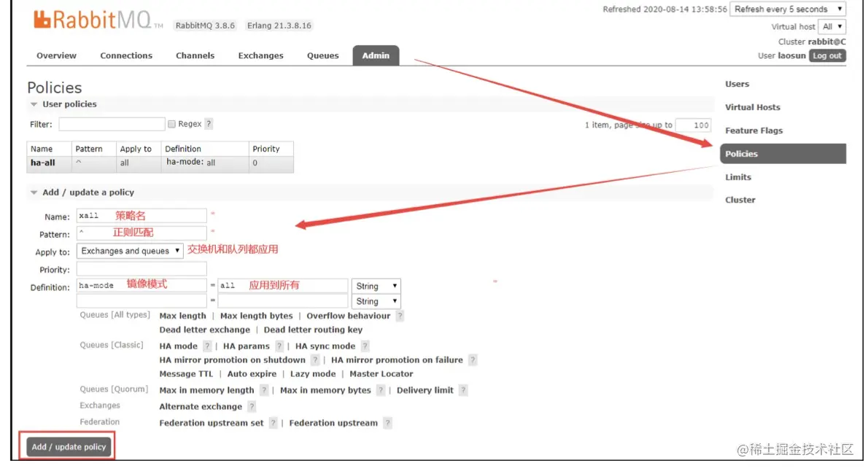Click the Message TTL link
Screen dimensions: 868x471
point(185,374)
